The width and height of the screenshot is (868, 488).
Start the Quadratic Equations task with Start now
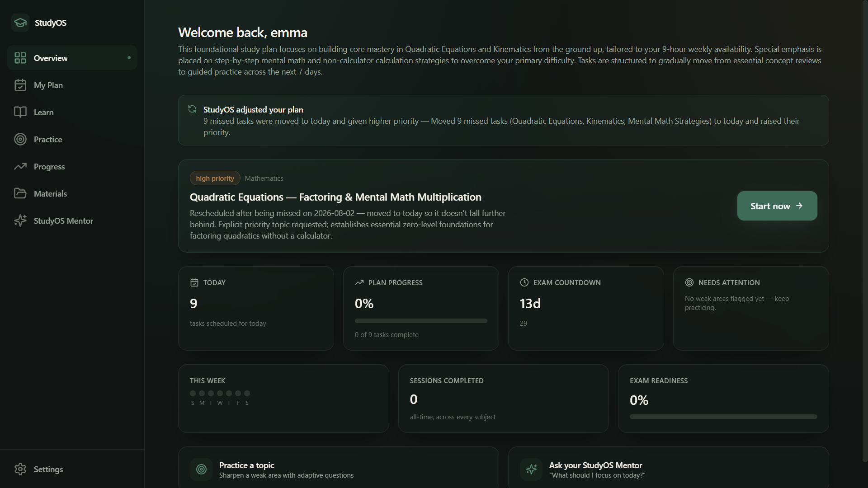(777, 206)
